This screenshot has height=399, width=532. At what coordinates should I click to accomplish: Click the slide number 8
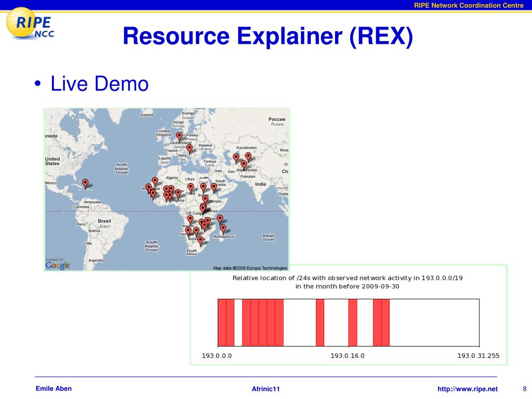pyautogui.click(x=525, y=389)
